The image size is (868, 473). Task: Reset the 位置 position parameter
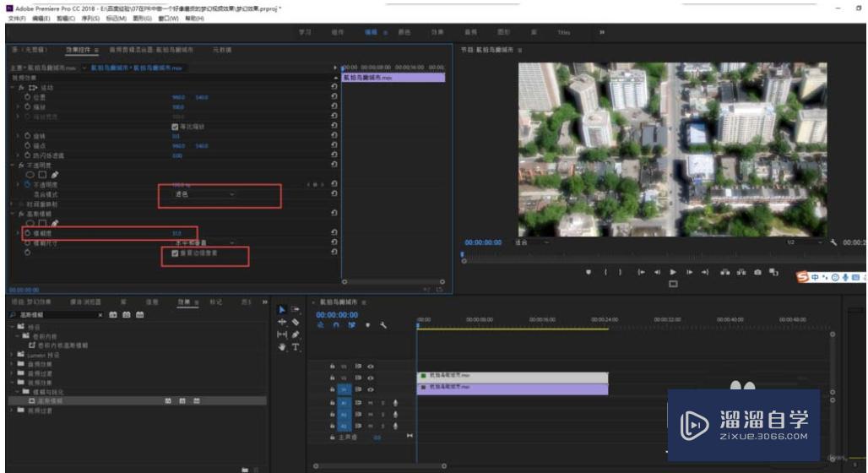[x=334, y=96]
